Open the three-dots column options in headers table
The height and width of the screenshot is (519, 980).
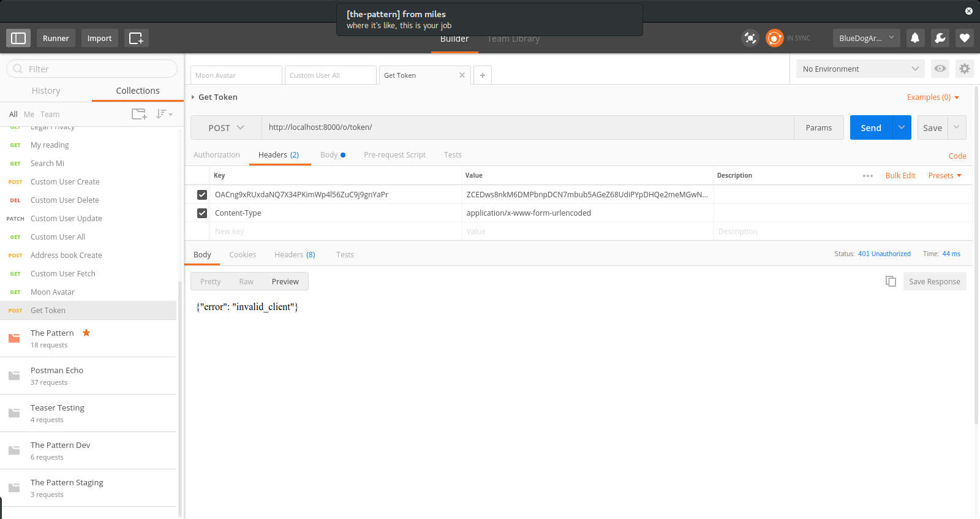tap(867, 176)
